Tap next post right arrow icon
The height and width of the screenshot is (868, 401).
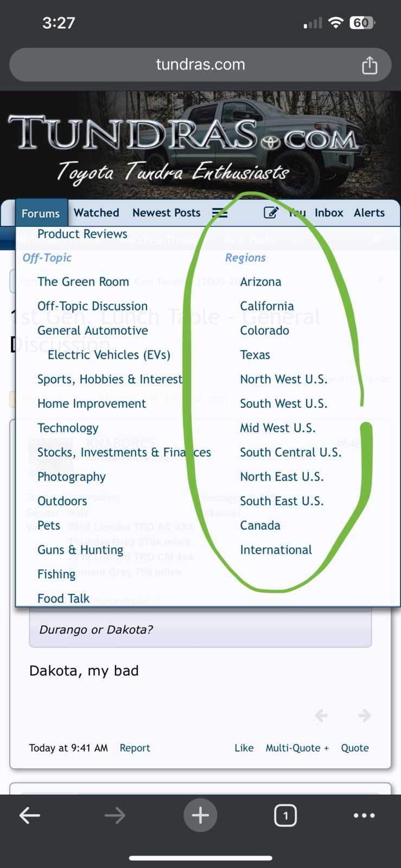[365, 715]
